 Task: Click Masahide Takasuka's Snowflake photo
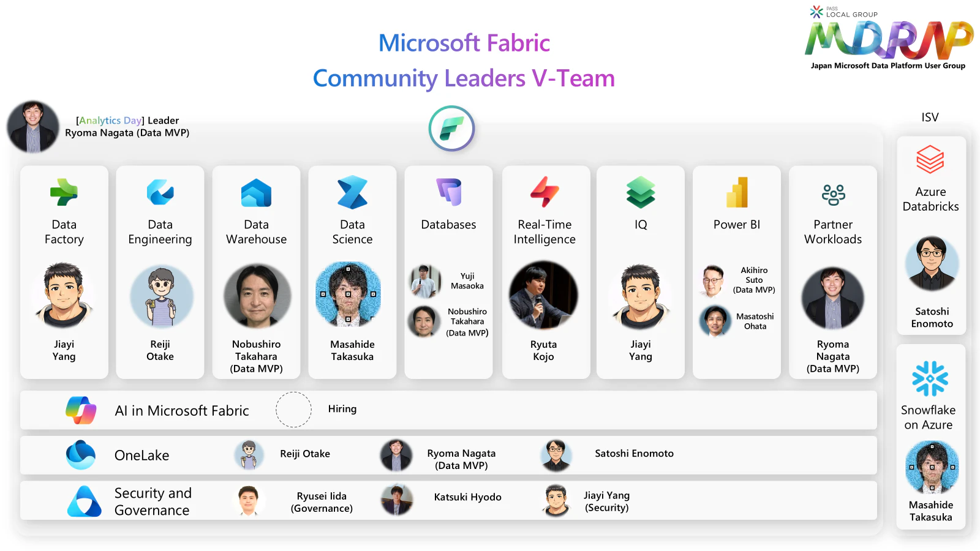coord(930,467)
